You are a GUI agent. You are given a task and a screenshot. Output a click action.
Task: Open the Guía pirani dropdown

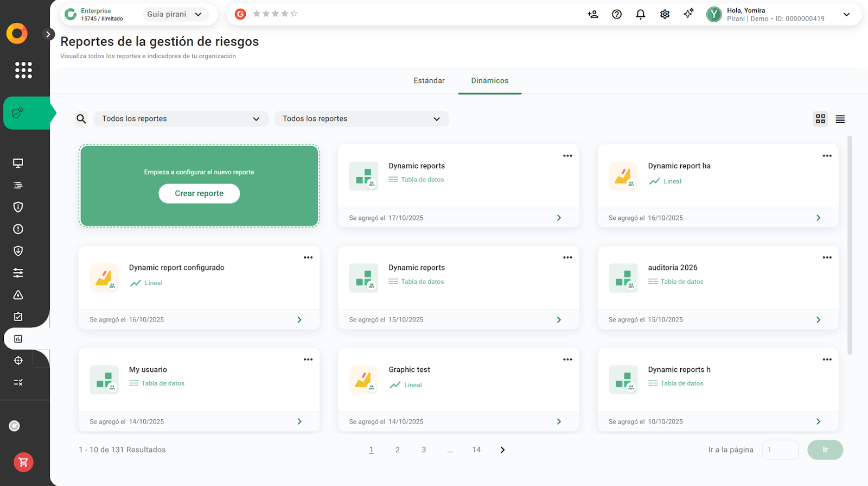[x=175, y=15]
